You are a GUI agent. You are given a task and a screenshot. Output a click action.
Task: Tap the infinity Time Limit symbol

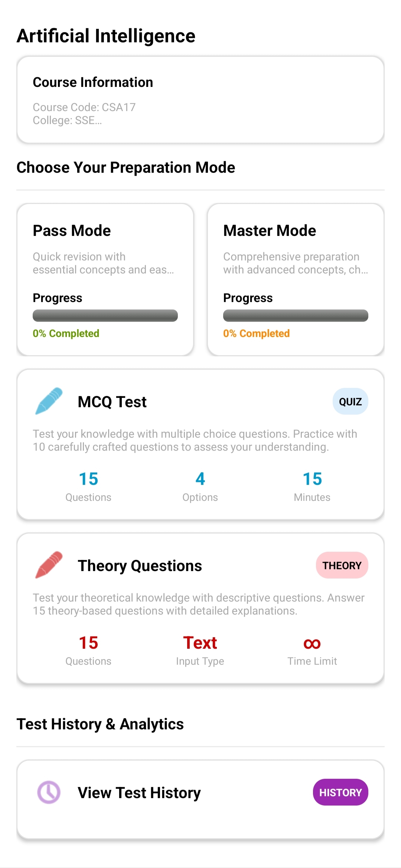(312, 644)
